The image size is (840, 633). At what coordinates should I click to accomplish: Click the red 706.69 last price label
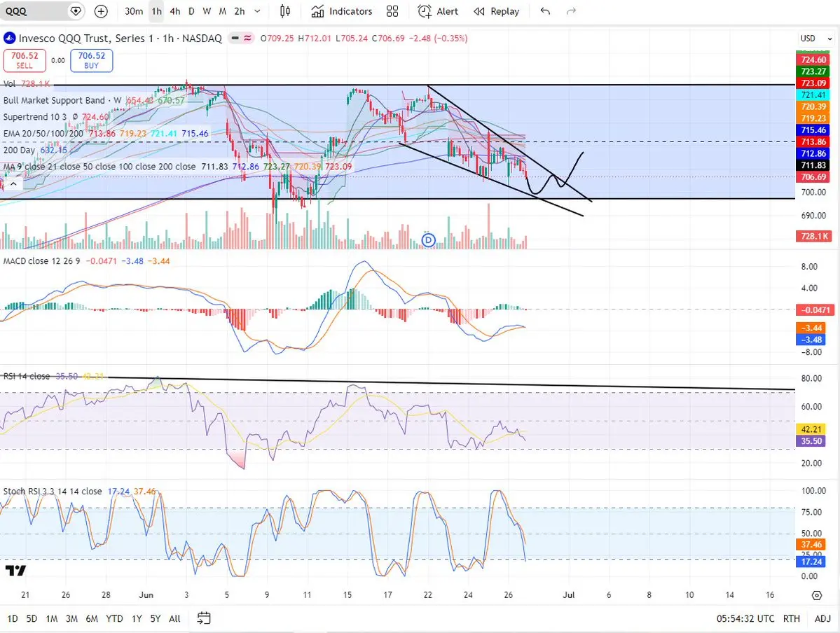coord(813,176)
